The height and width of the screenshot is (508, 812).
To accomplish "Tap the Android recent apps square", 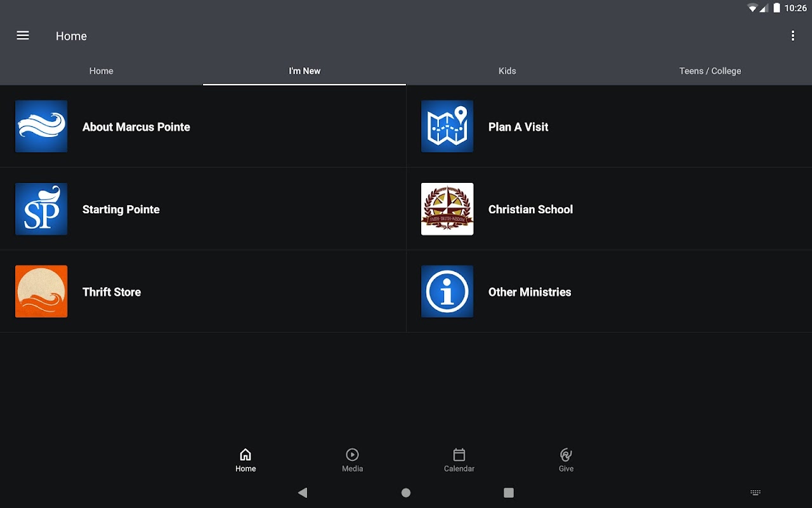I will pos(508,493).
